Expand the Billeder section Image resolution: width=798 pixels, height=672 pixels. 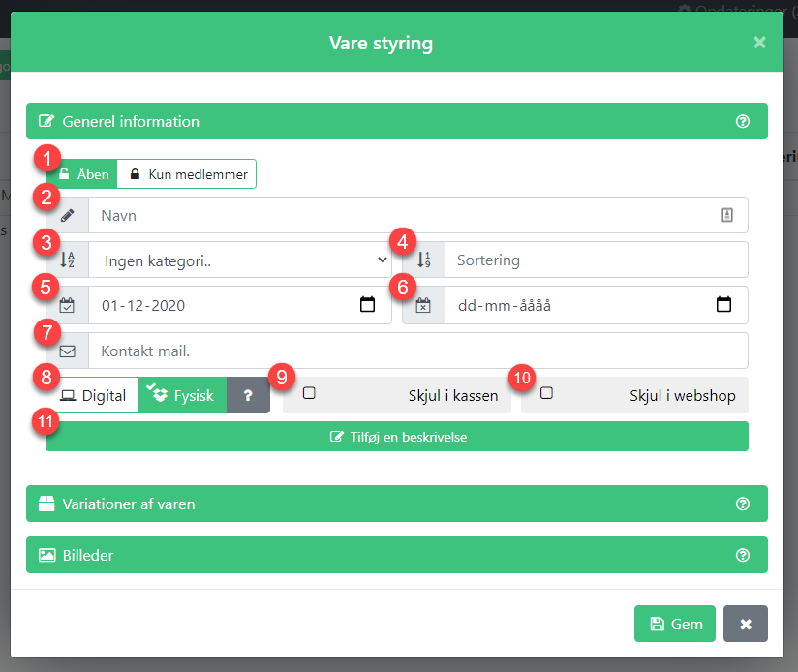[x=397, y=555]
